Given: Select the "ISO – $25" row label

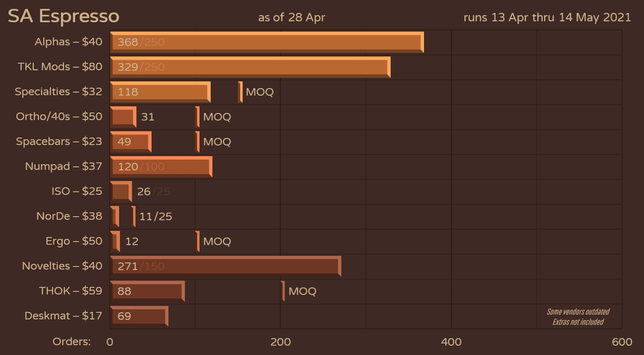Looking at the screenshot, I should point(77,192).
